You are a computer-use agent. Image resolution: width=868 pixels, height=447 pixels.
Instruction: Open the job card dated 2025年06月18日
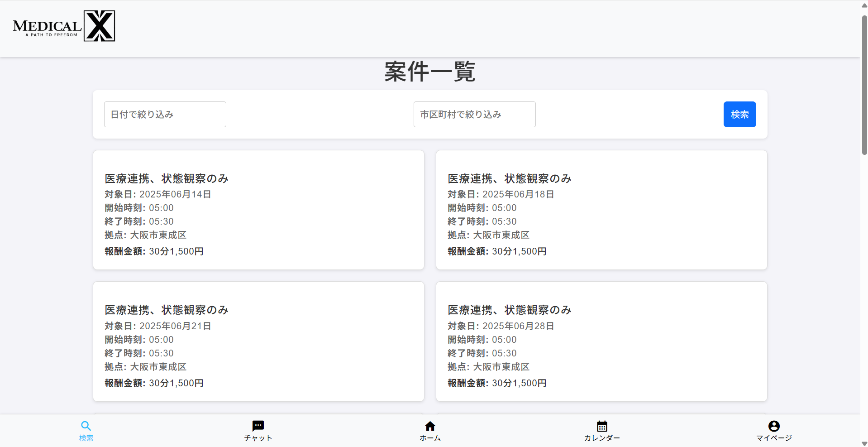click(x=601, y=210)
